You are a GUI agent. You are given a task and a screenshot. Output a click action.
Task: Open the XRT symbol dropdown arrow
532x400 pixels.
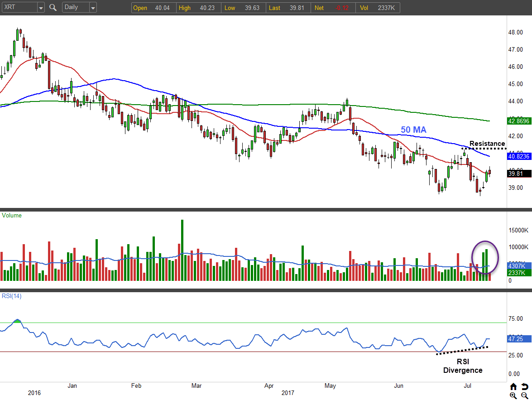click(41, 8)
